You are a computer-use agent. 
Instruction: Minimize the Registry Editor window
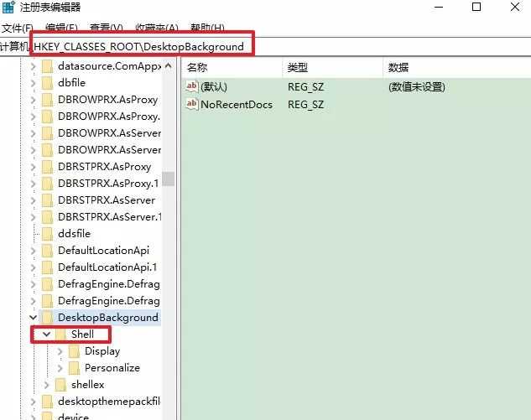(439, 7)
